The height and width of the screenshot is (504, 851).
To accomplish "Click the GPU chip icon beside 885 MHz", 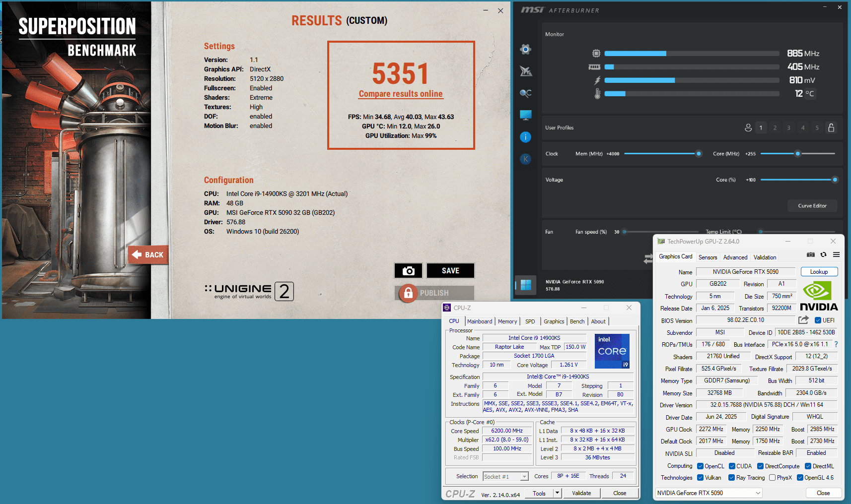I will click(x=596, y=53).
